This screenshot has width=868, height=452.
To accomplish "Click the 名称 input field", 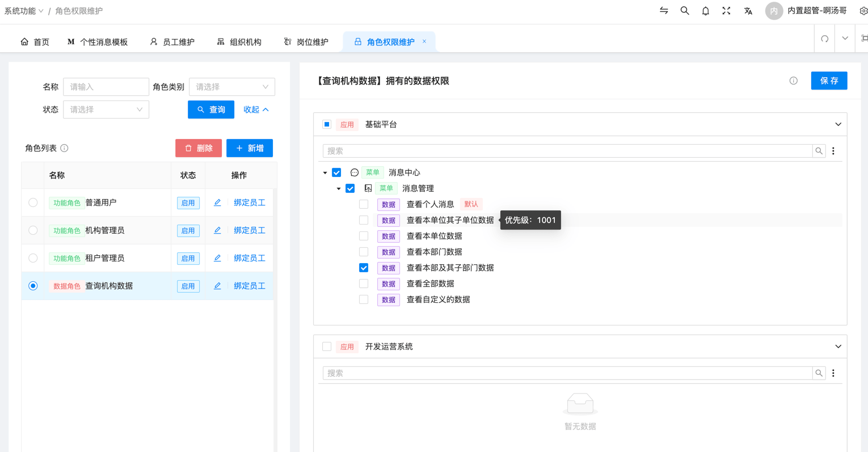I will 106,87.
